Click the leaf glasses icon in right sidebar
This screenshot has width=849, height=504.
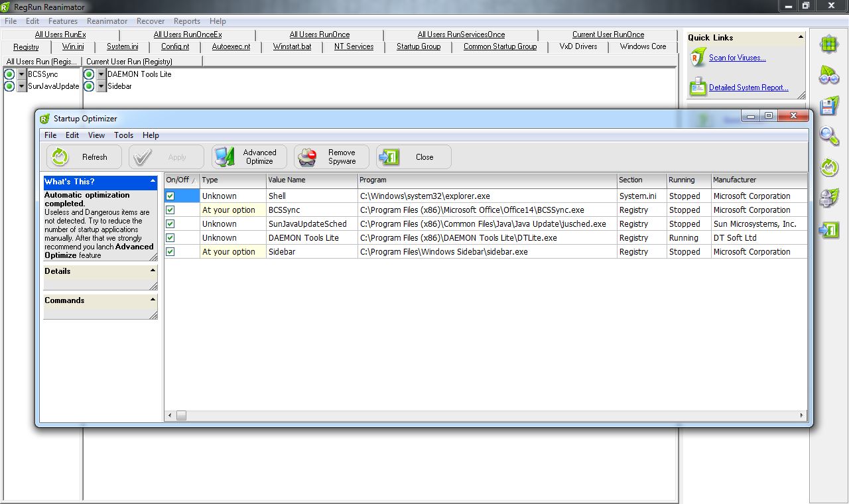coord(829,75)
